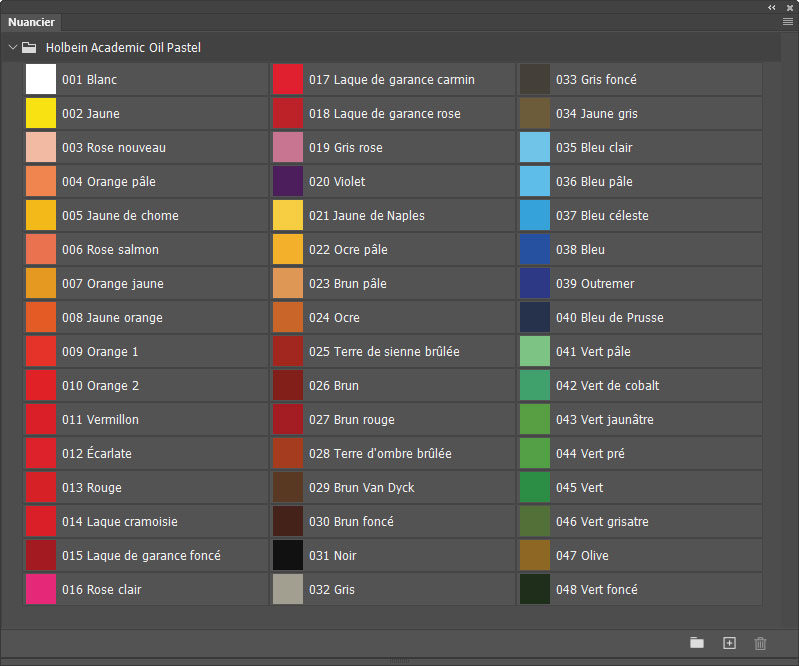Switch to the Nuancier tab

[32, 22]
